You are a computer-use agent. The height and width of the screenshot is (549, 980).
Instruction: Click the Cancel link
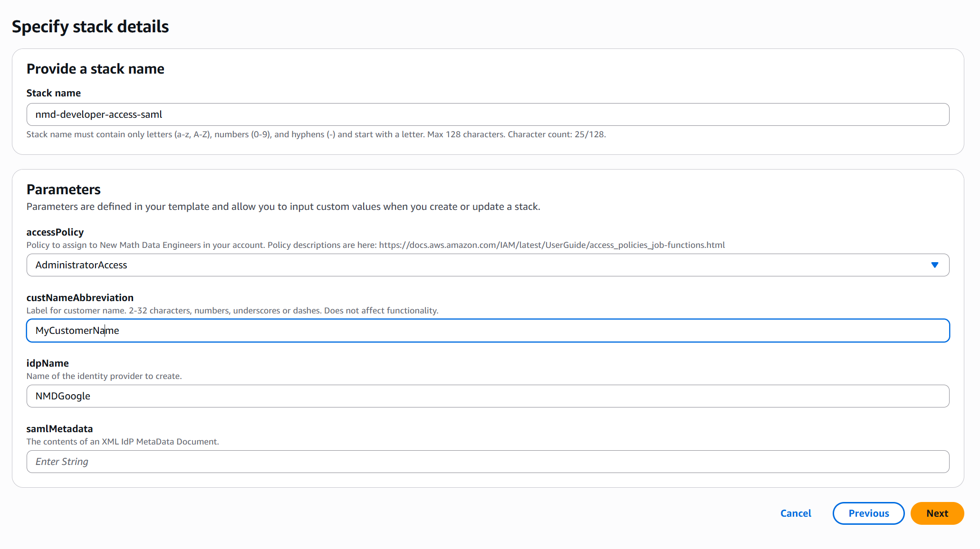tap(796, 513)
